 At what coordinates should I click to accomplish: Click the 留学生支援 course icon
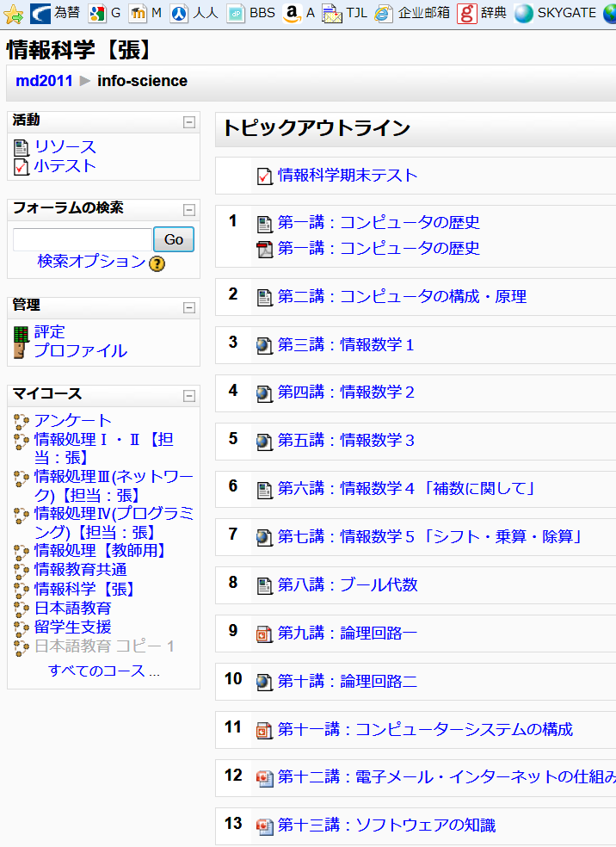(x=21, y=628)
